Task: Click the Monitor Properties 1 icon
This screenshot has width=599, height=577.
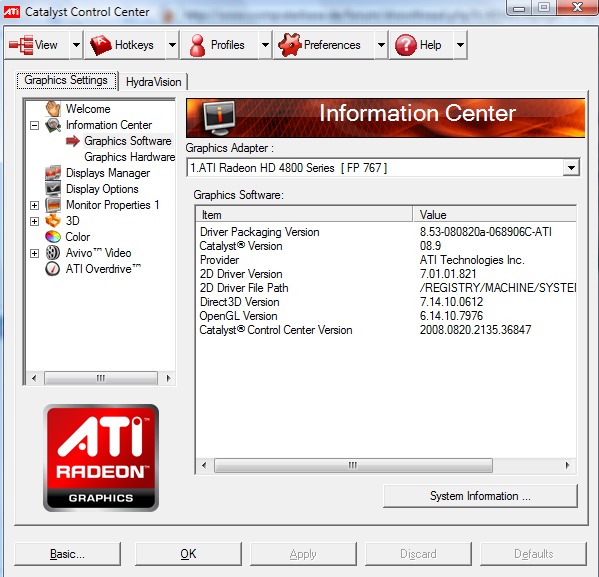Action: (x=53, y=205)
